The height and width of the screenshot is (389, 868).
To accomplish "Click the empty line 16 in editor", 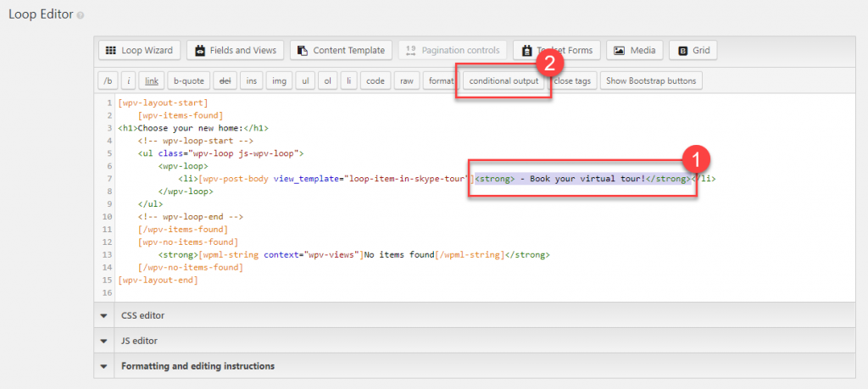I will point(486,293).
